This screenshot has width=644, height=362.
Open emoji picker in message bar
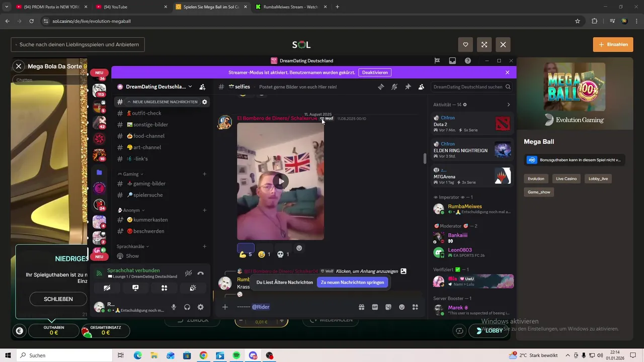point(401,307)
